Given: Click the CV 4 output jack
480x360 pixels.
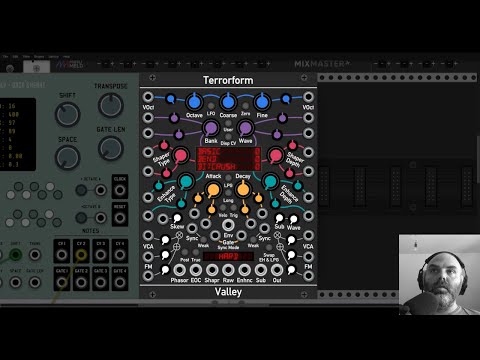Looking at the screenshot, I should tap(120, 255).
